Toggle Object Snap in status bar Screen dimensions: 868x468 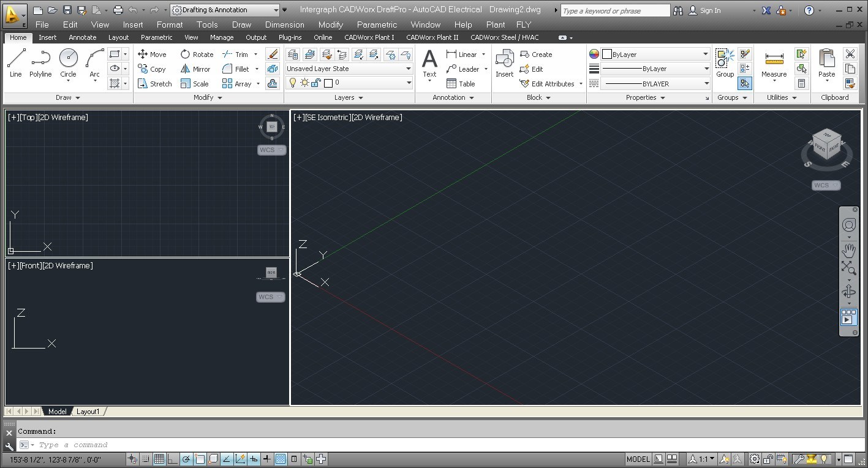(200, 459)
